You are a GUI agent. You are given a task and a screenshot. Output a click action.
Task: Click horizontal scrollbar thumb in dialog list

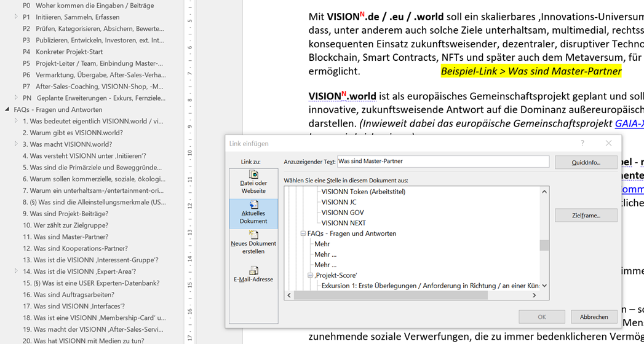[391, 295]
